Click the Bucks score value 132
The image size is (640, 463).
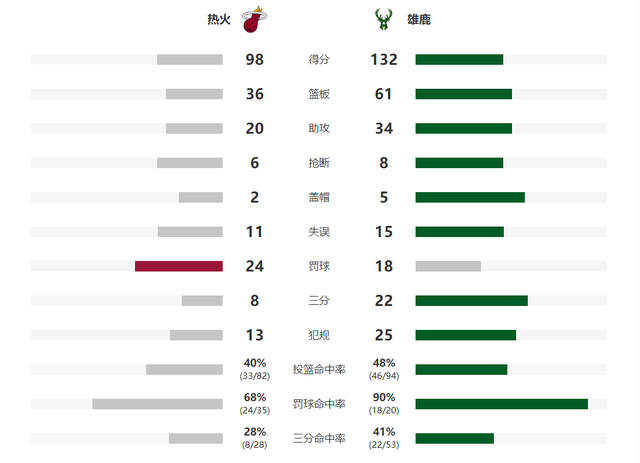384,60
